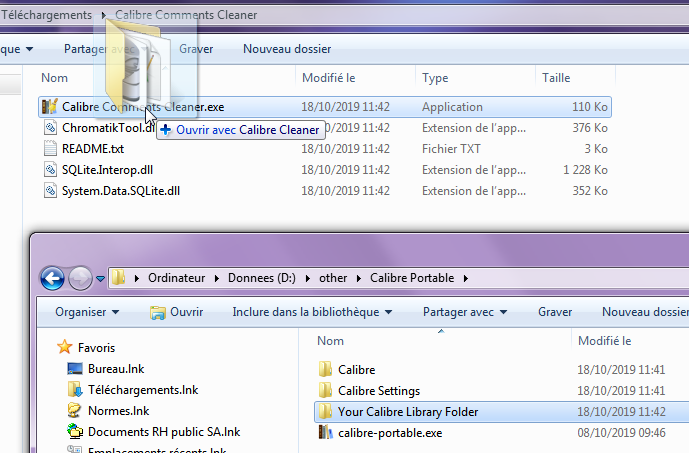
Task: Click Donnees (D:) breadcrumb segment
Action: tap(262, 278)
